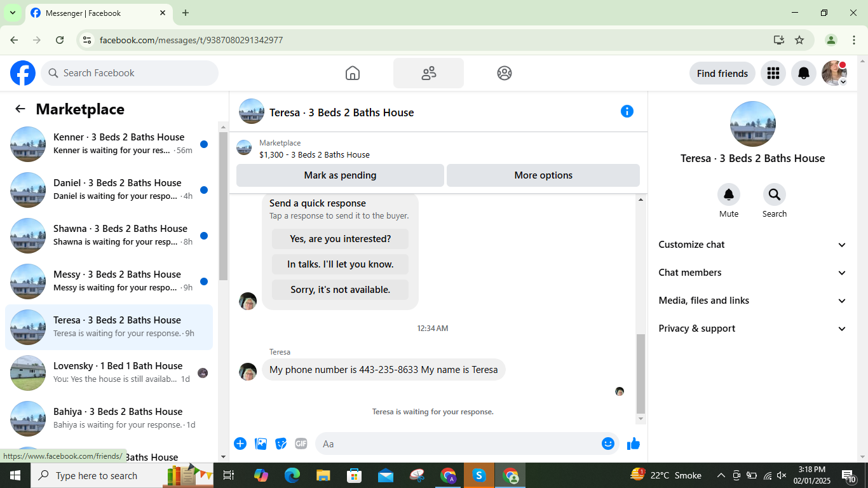Click the chat messages scrollbar thumb
This screenshot has height=488, width=868.
click(641, 374)
